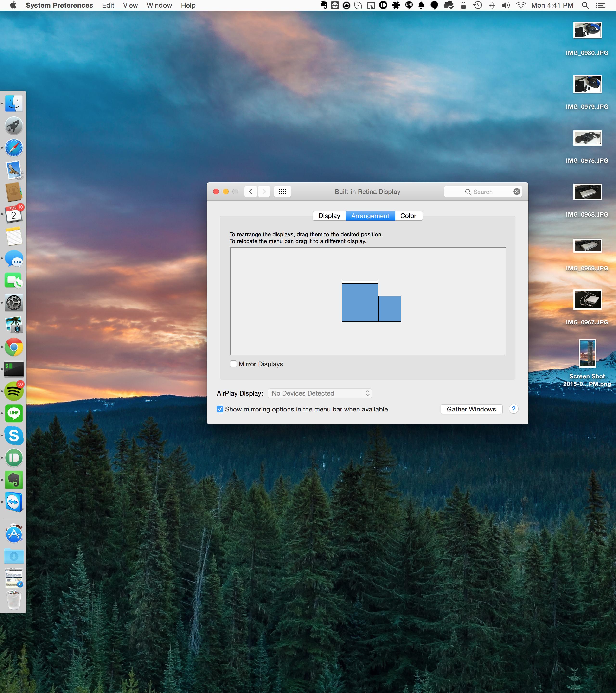Image resolution: width=616 pixels, height=693 pixels.
Task: Select the larger display rectangle
Action: [x=360, y=303]
